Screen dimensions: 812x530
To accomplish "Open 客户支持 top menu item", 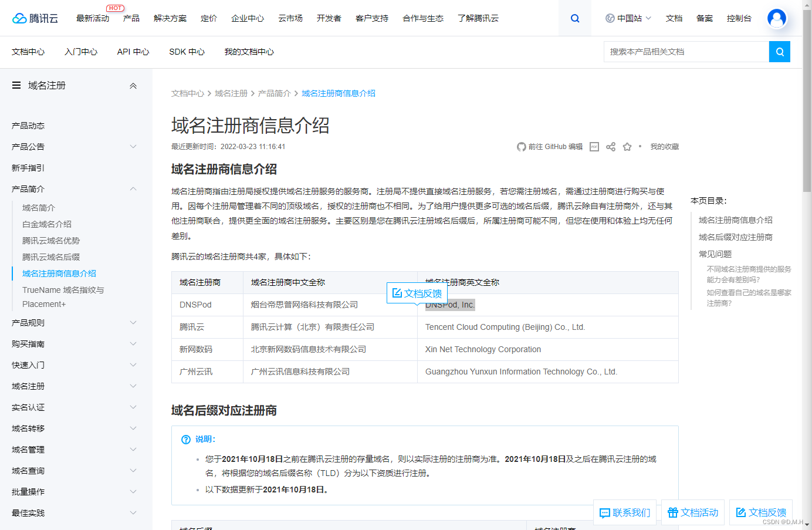I will (x=372, y=18).
